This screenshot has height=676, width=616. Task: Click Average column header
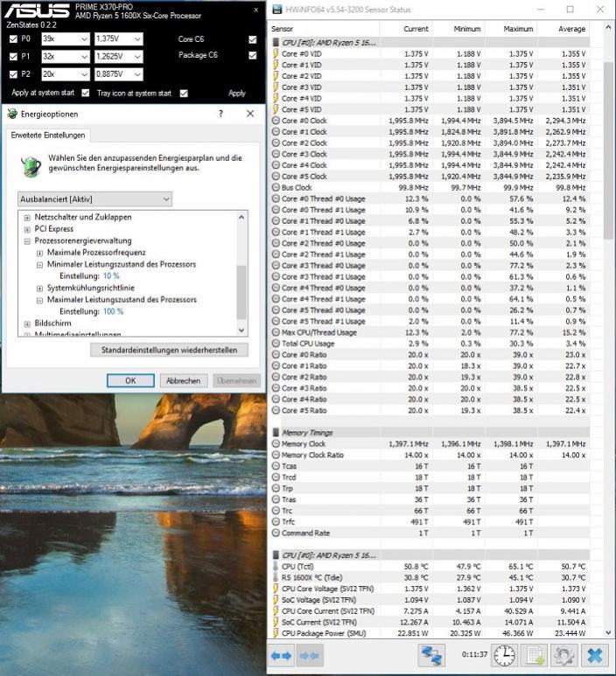(563, 29)
